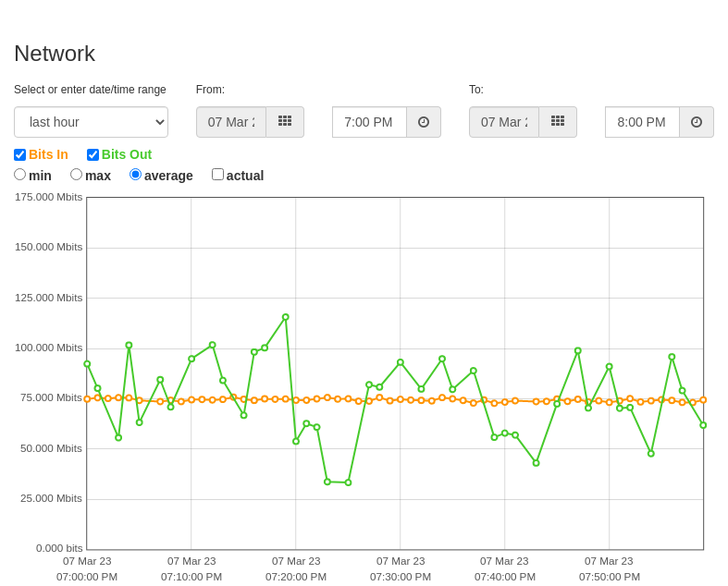
Task: Open the last hour range dropdown
Action: coord(91,122)
